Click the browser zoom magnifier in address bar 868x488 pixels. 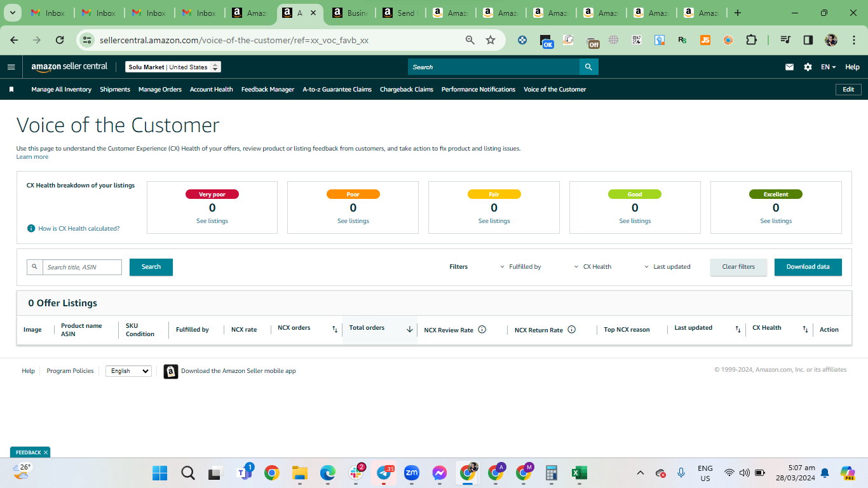[x=470, y=40]
